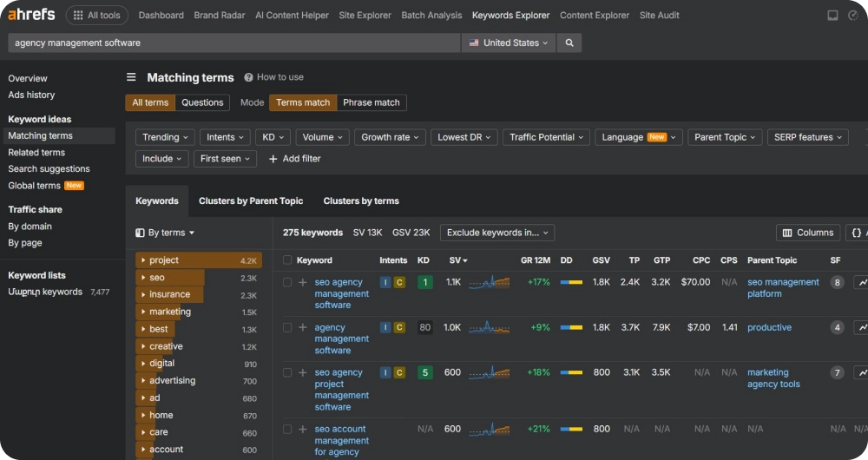The width and height of the screenshot is (868, 460).
Task: Add 'agency management software' keyword with plus icon
Action: point(303,328)
